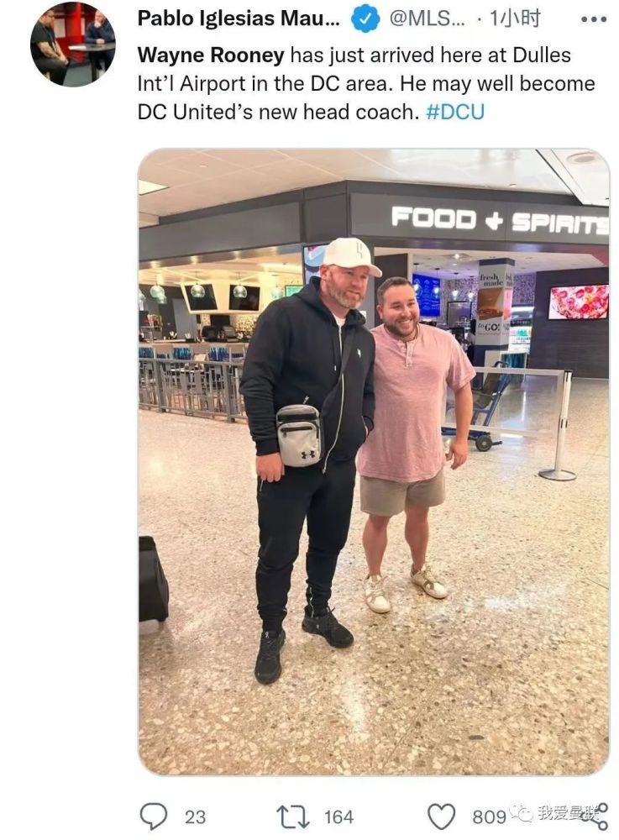Click the display name Pablo Iglesias Mau...

point(239,18)
